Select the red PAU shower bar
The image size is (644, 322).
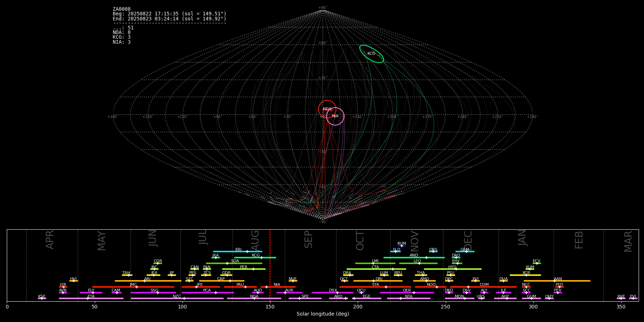tap(240, 287)
